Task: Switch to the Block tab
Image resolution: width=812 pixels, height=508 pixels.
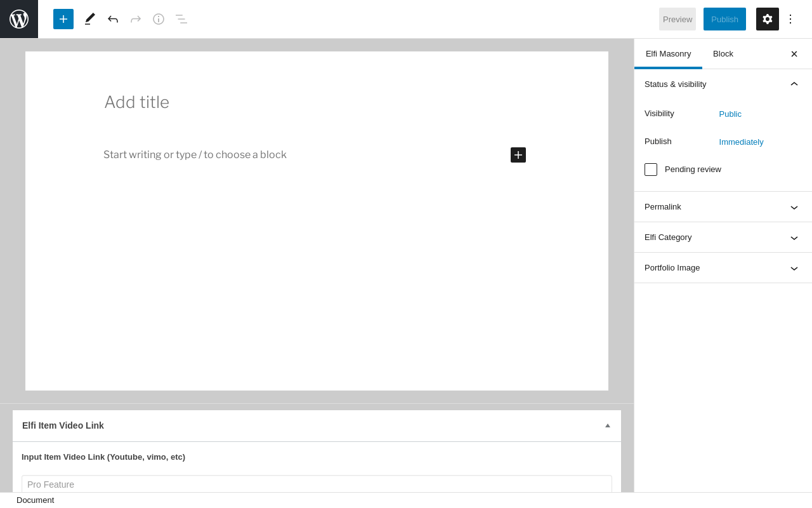Action: [723, 54]
